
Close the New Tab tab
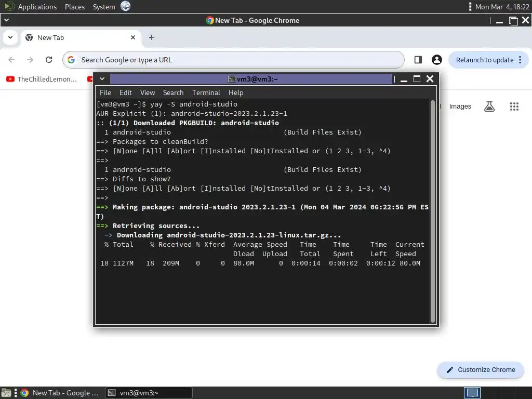[133, 37]
